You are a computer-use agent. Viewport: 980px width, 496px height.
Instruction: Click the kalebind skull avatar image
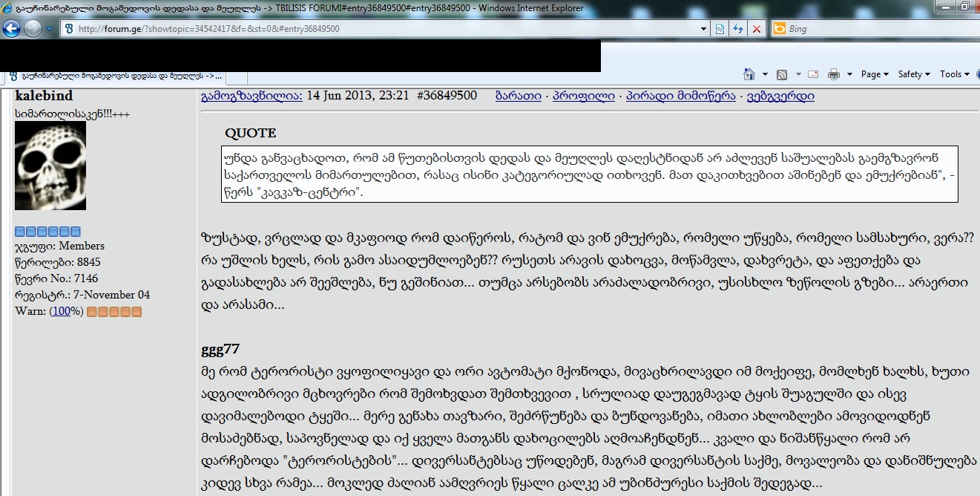(50, 166)
